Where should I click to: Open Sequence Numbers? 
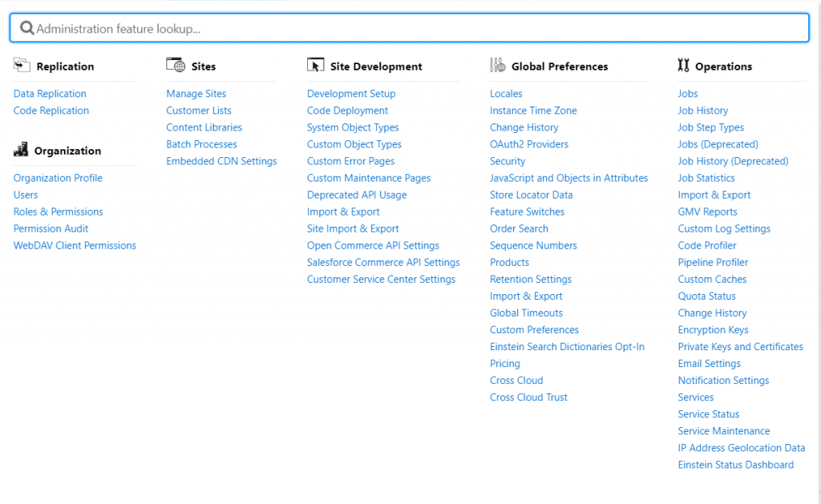533,245
